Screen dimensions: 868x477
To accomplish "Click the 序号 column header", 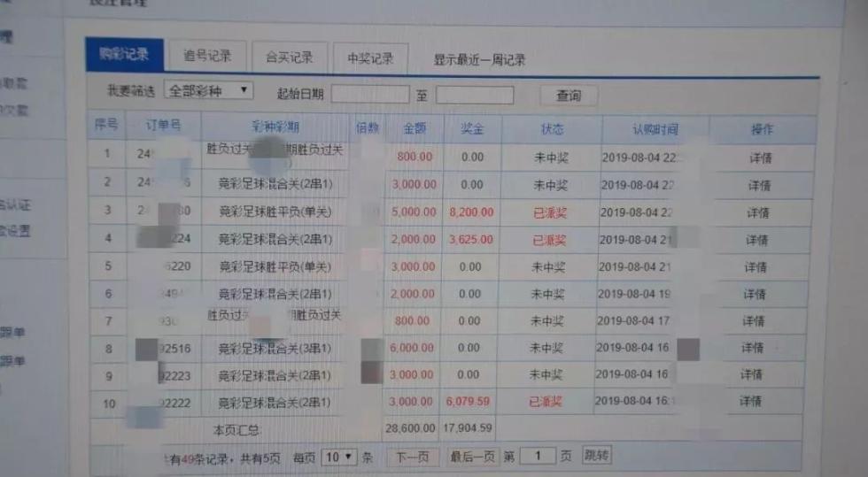I will pyautogui.click(x=106, y=124).
